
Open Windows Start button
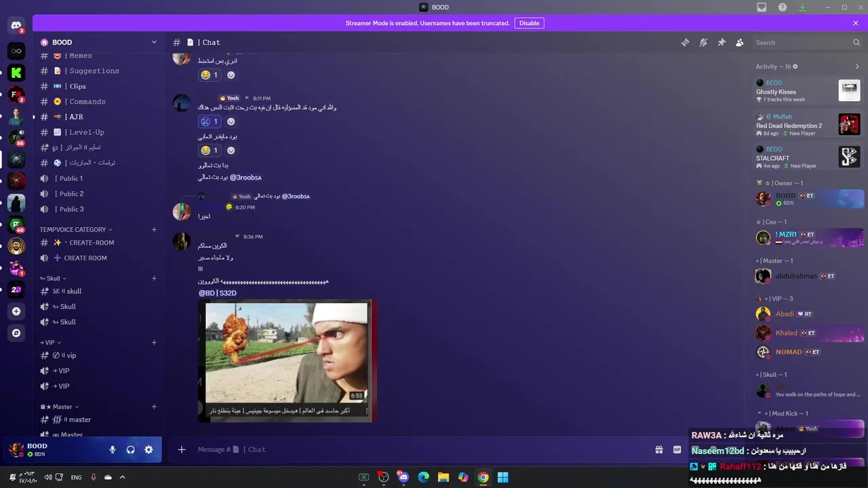click(x=502, y=477)
